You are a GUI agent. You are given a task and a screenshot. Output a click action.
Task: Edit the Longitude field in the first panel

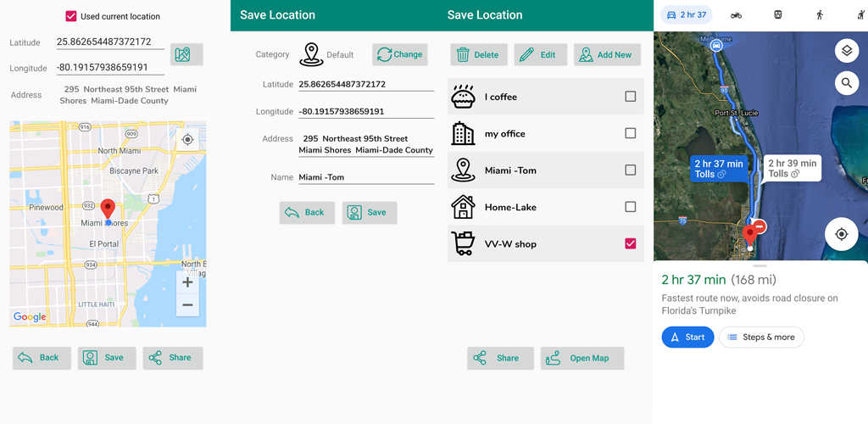(x=110, y=68)
